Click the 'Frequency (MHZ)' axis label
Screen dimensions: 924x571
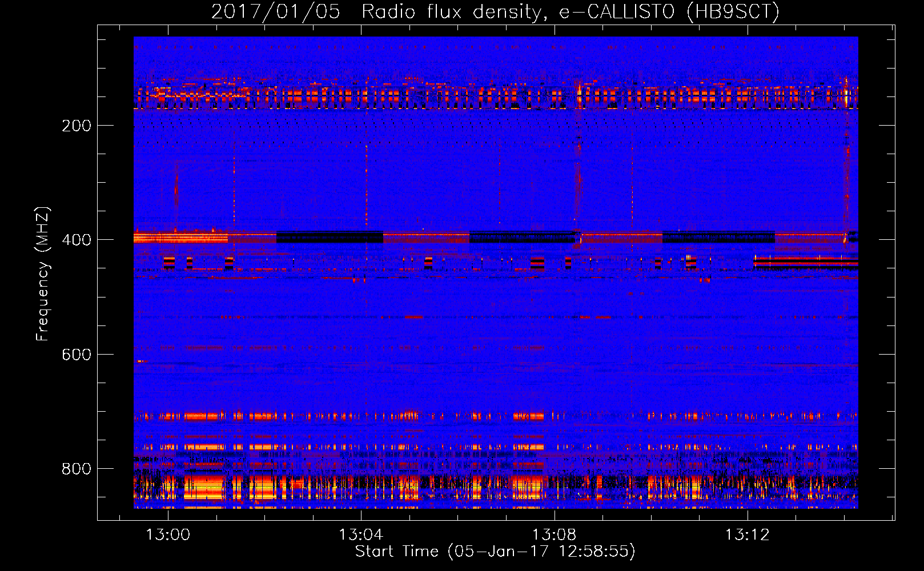(x=43, y=274)
